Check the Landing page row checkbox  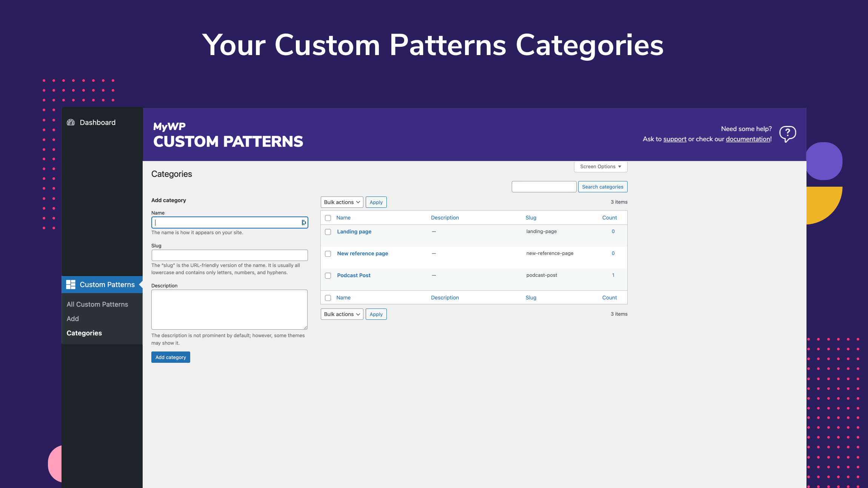click(x=328, y=232)
